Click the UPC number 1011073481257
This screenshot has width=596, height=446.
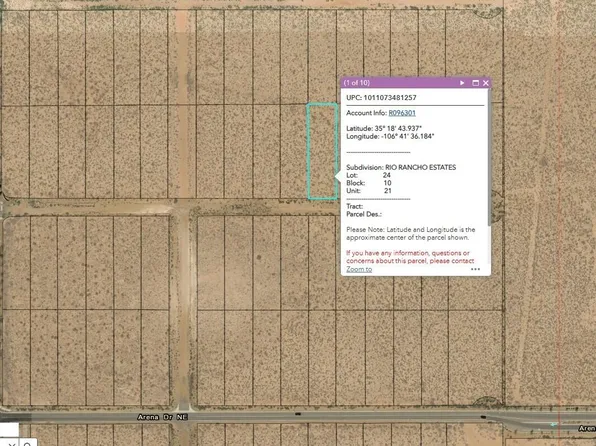[x=390, y=98]
